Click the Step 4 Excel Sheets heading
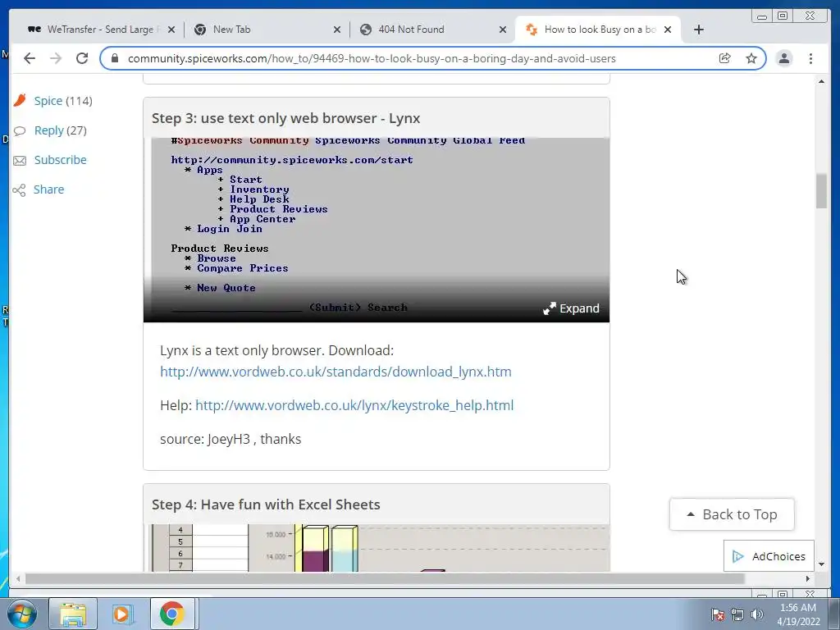The image size is (840, 630). click(266, 504)
